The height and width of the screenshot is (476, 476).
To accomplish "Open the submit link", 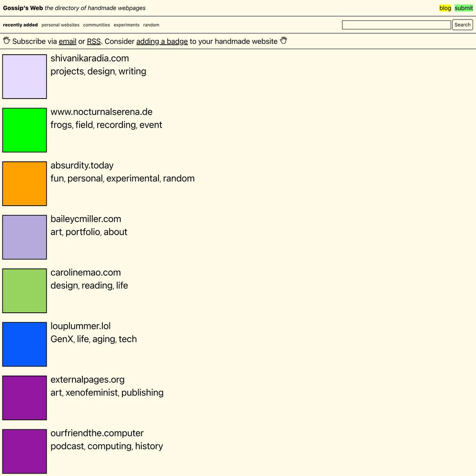I will click(x=464, y=8).
